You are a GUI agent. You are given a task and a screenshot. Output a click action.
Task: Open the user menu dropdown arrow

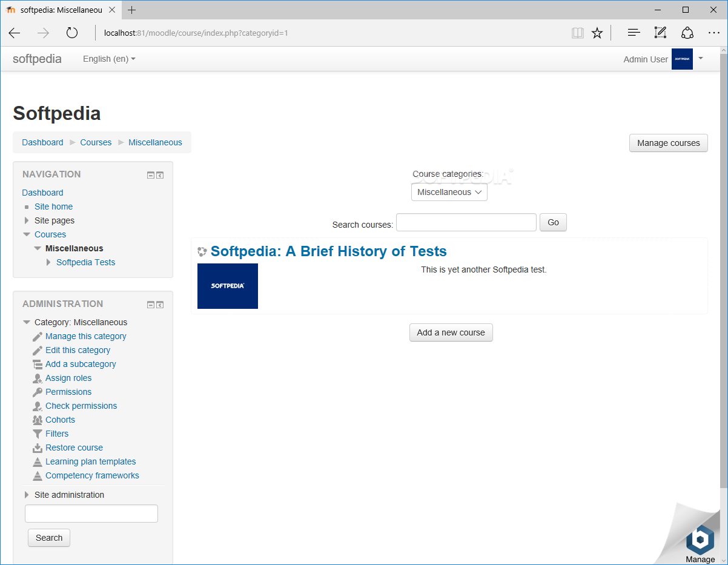coord(701,58)
